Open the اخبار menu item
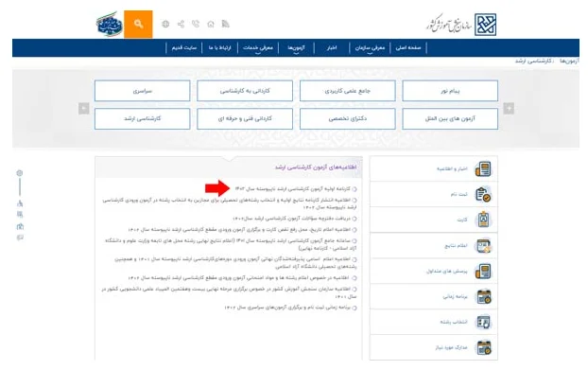 click(x=332, y=47)
